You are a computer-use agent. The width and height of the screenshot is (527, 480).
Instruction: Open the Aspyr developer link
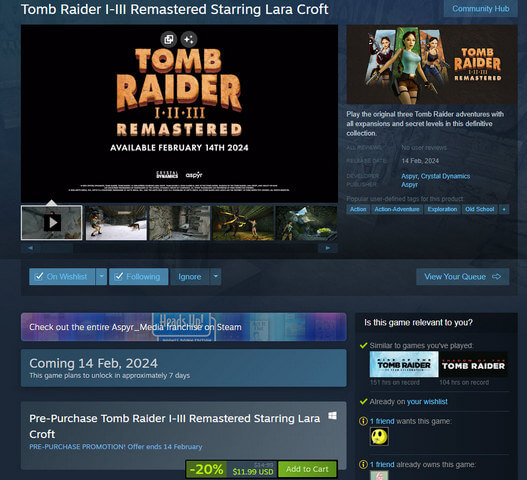pyautogui.click(x=409, y=176)
